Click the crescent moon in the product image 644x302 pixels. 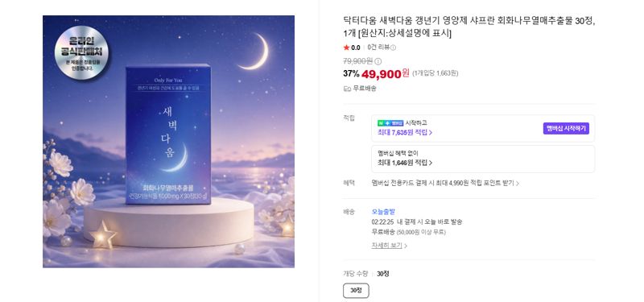click(x=255, y=51)
